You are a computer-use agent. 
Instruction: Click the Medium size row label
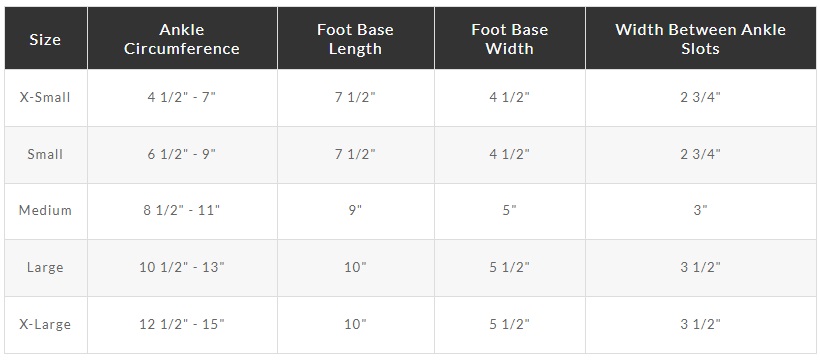tap(45, 210)
